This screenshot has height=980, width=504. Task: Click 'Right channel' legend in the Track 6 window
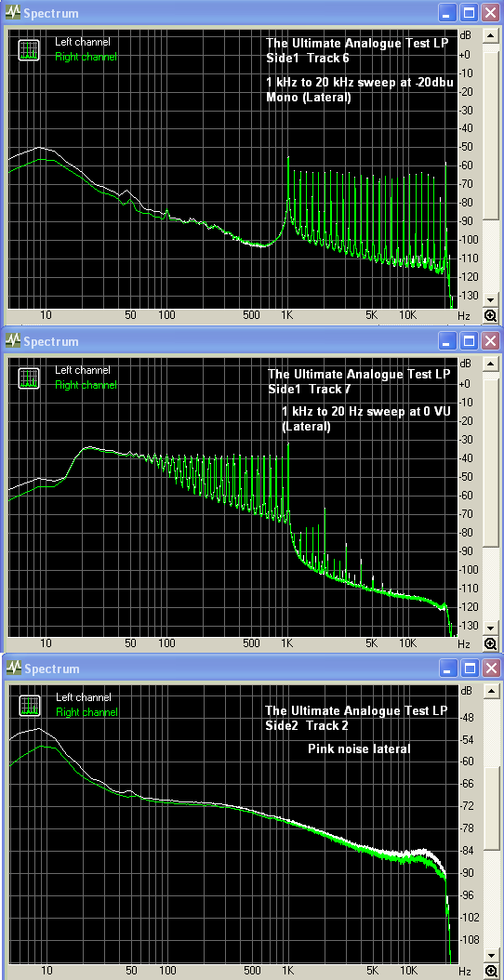(86, 57)
